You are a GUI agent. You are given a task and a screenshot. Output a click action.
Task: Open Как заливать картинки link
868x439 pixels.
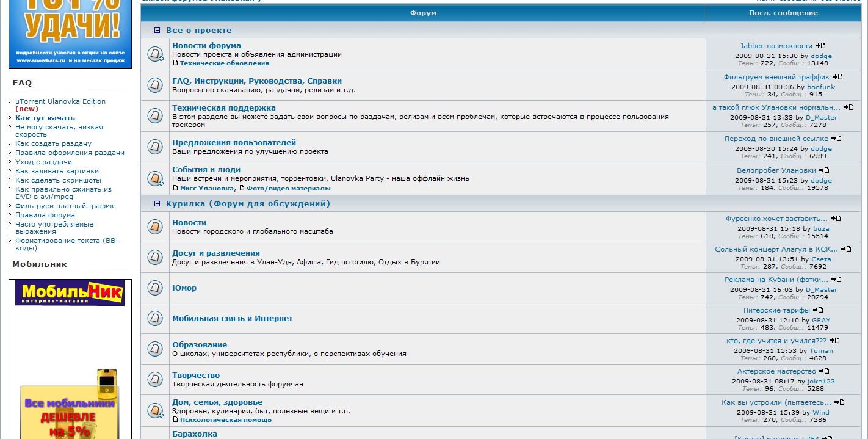57,171
